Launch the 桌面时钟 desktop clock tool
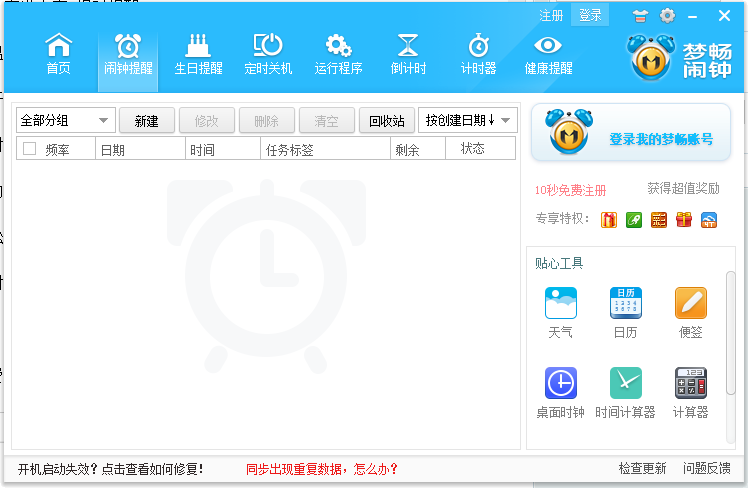The width and height of the screenshot is (748, 488). (561, 393)
